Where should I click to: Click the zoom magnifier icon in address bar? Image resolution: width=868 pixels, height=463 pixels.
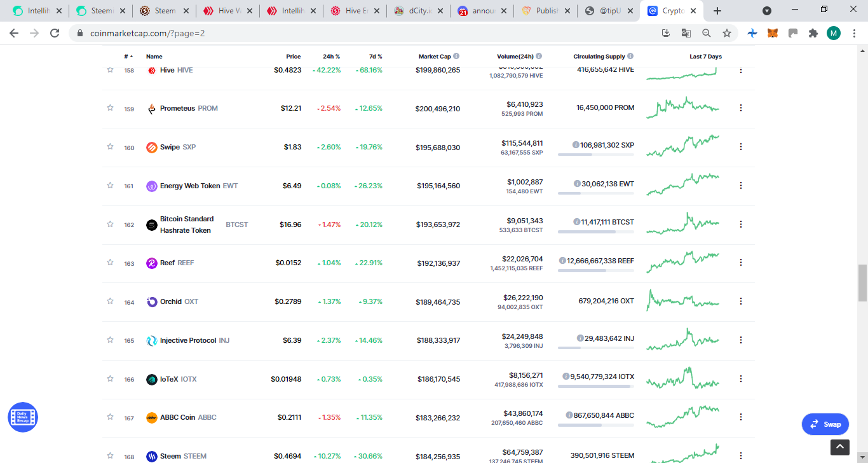707,33
